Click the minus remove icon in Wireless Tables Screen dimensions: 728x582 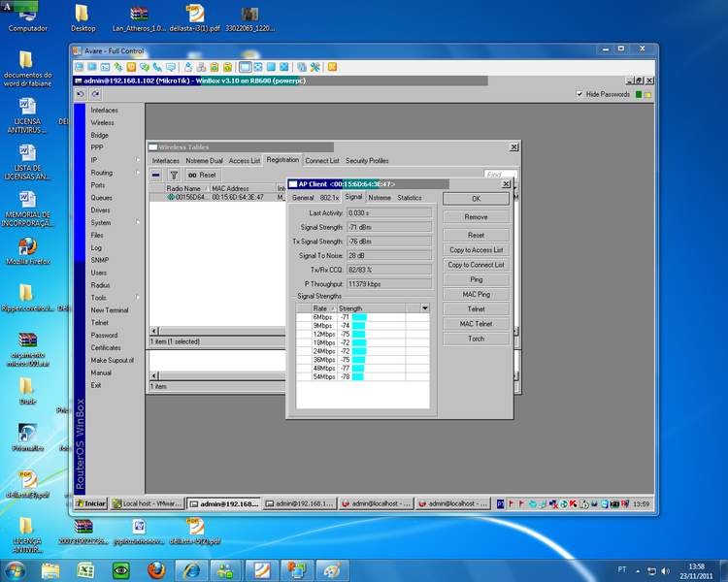156,175
